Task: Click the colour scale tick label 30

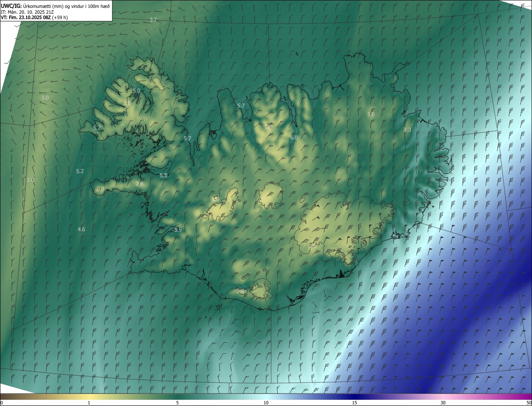Action: 443,403
